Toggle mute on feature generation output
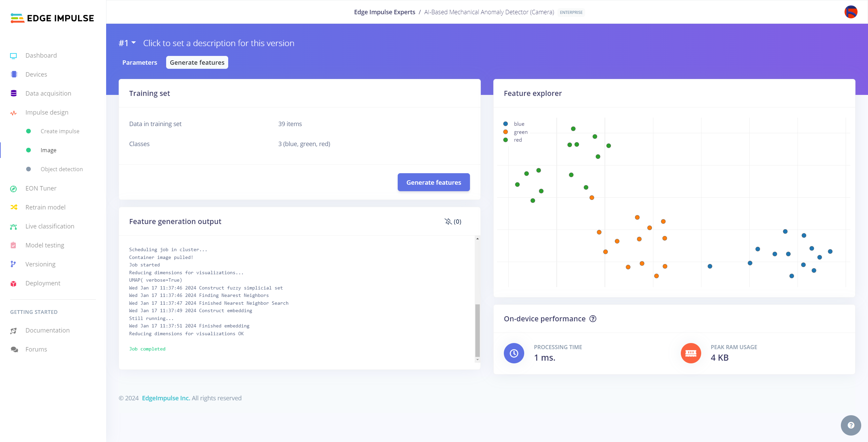This screenshot has width=868, height=442. 449,221
